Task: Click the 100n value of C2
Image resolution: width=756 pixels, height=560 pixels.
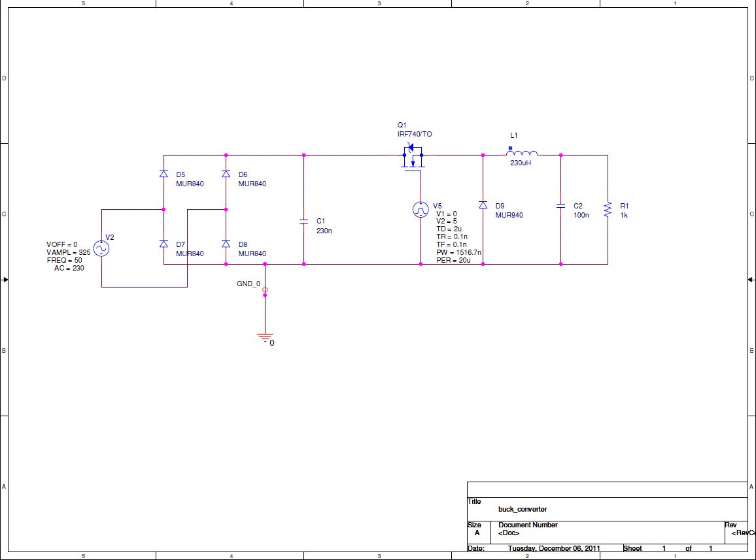Action: (x=581, y=216)
